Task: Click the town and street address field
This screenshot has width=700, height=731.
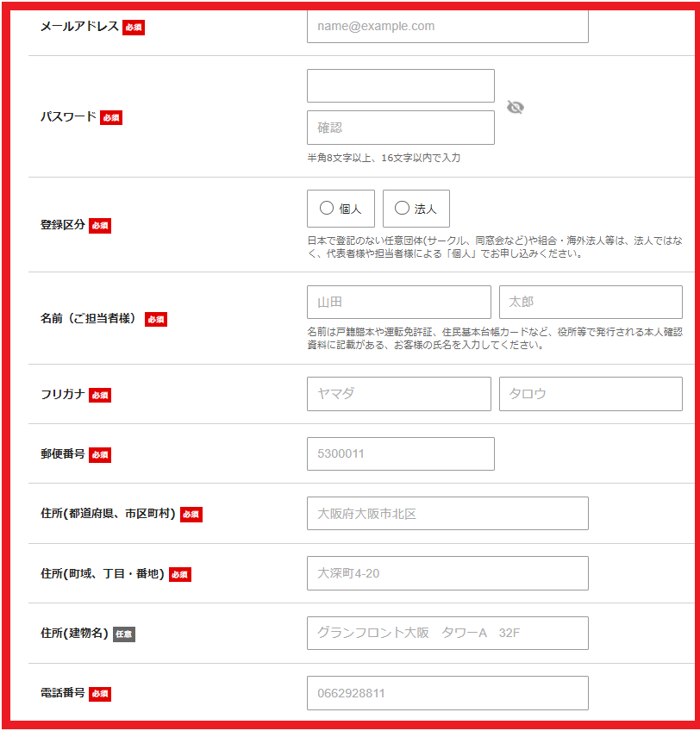Action: (447, 573)
